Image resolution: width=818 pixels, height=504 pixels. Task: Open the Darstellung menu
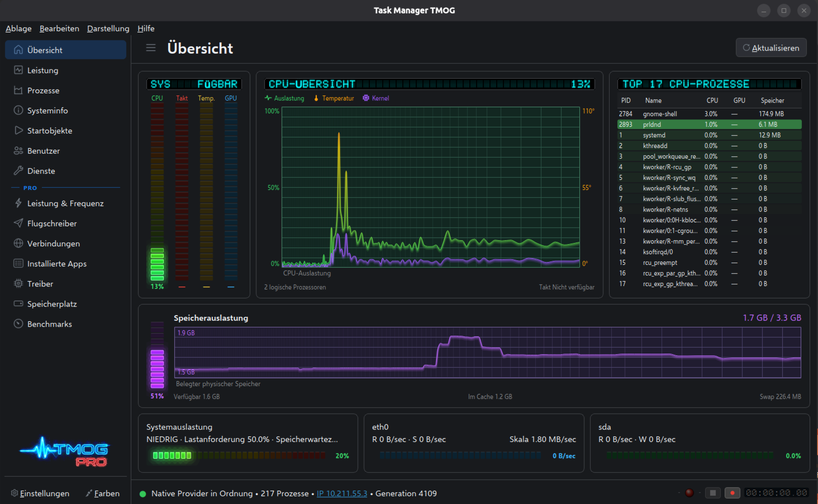click(x=108, y=29)
